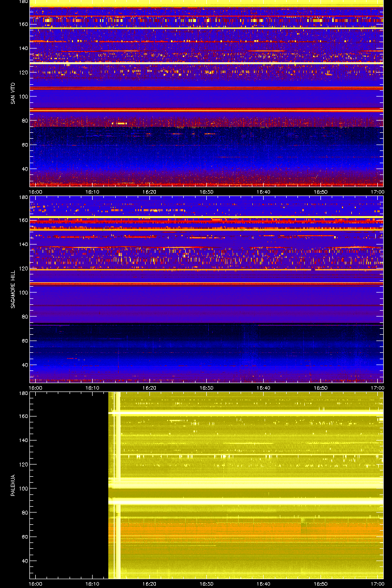Click the 140 frequency label on Palehua axis
392x588 pixels.
click(x=23, y=441)
